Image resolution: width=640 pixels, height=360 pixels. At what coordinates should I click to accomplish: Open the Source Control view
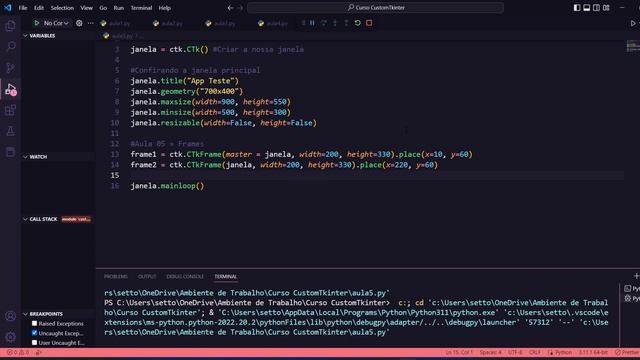click(11, 68)
